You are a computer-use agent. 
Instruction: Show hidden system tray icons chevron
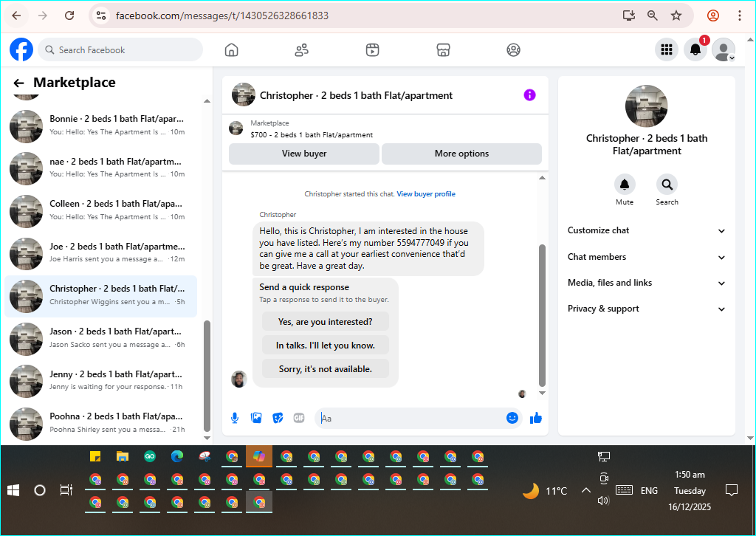click(585, 490)
